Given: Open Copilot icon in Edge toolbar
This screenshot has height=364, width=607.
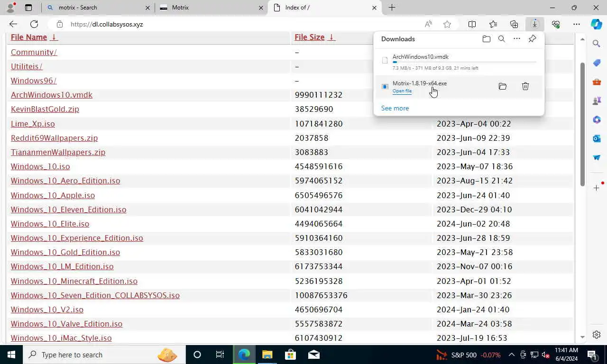Looking at the screenshot, I should 597,24.
